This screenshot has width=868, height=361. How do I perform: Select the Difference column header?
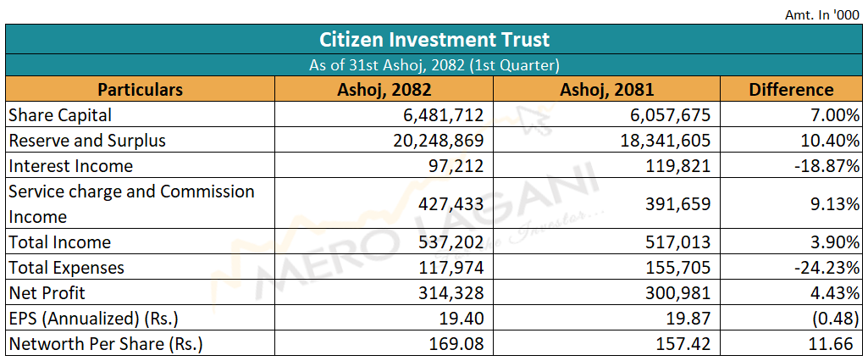790,89
